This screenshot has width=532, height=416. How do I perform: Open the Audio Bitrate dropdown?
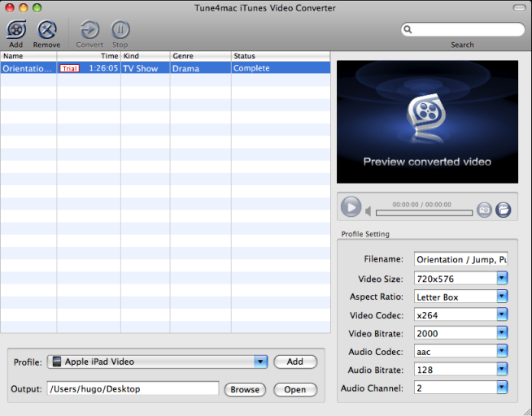click(x=502, y=370)
